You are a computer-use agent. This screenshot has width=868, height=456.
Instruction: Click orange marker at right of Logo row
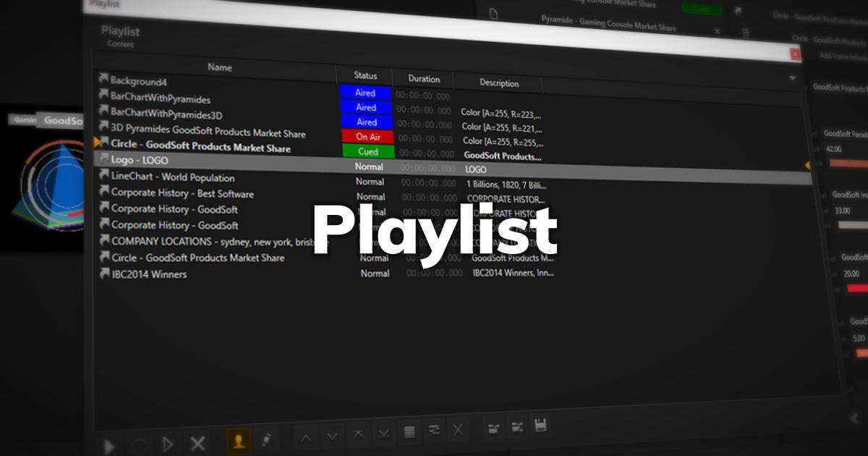[807, 166]
